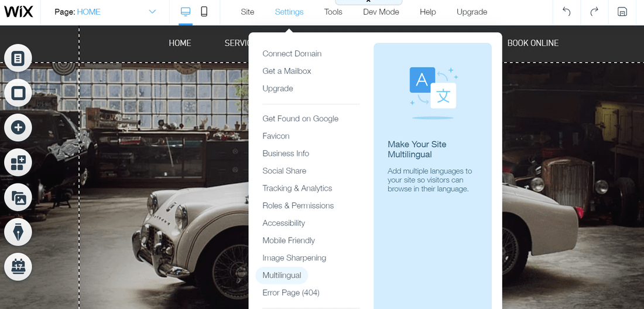Select Connect Domain in Settings menu
This screenshot has width=644, height=309.
click(x=292, y=54)
